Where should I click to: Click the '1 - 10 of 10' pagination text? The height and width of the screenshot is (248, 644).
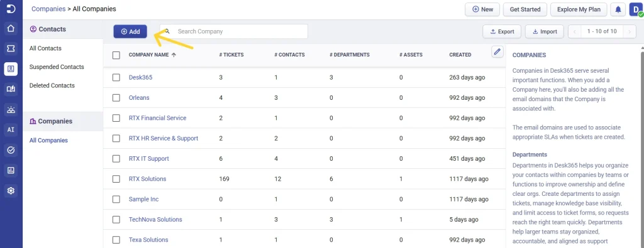(x=602, y=31)
